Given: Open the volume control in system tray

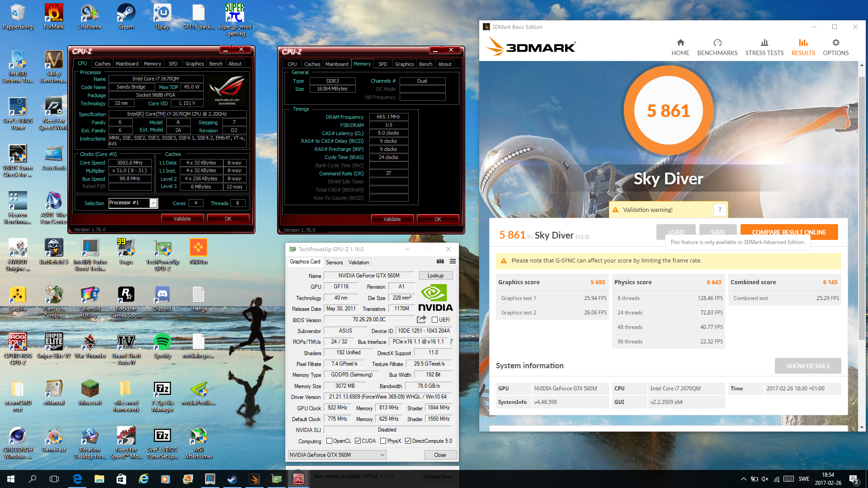Looking at the screenshot, I should pyautogui.click(x=765, y=479).
